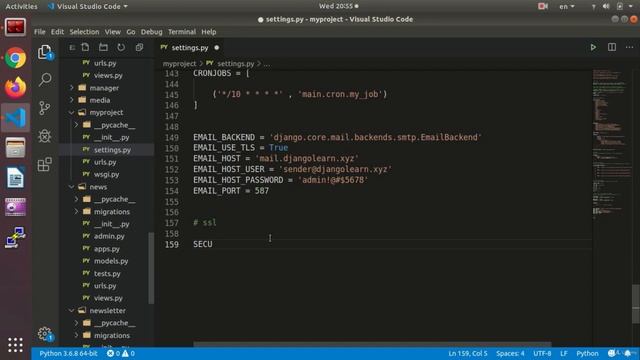Open the Help menu
The image size is (640, 360).
209,31
